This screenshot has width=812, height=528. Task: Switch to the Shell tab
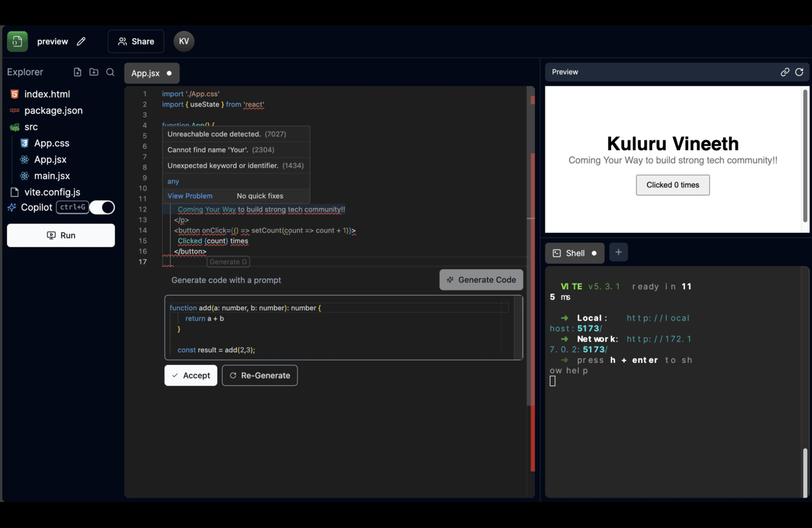pos(574,253)
